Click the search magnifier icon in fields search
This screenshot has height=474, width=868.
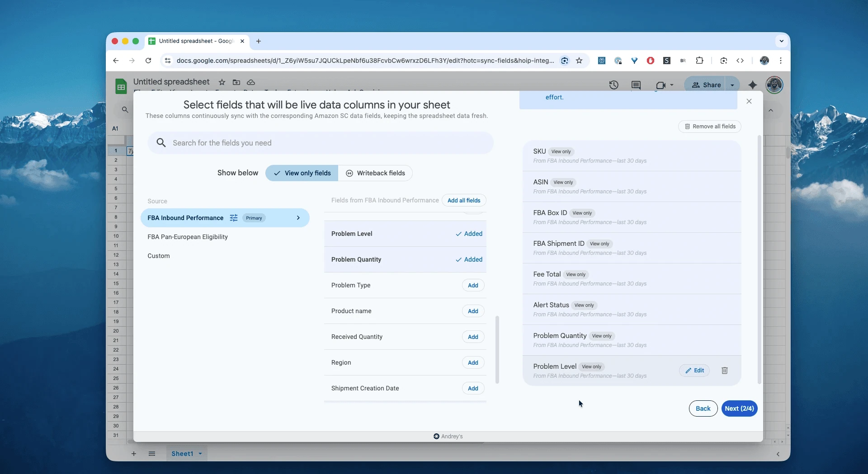(161, 143)
